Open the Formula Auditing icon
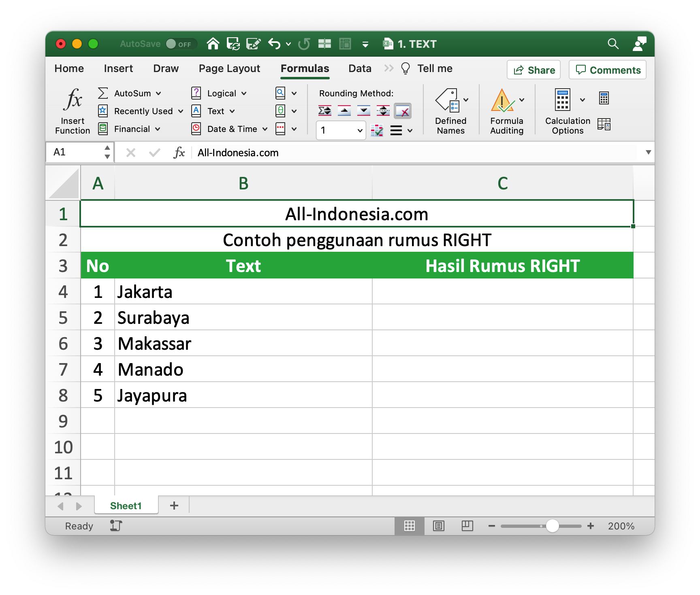 (x=502, y=100)
